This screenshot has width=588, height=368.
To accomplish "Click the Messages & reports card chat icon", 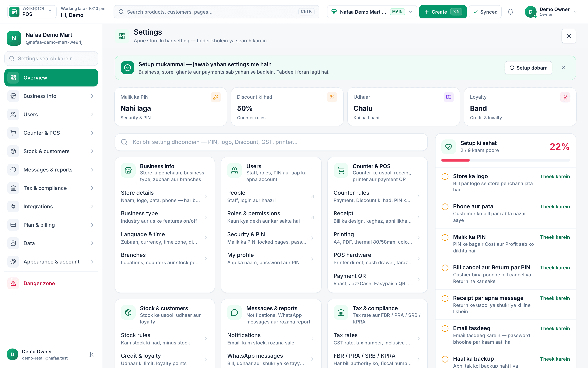I will click(x=234, y=312).
